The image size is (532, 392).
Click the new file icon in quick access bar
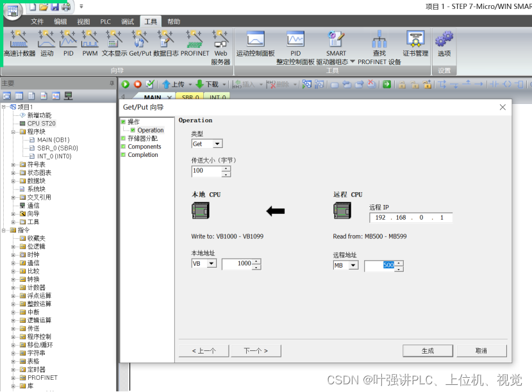33,6
